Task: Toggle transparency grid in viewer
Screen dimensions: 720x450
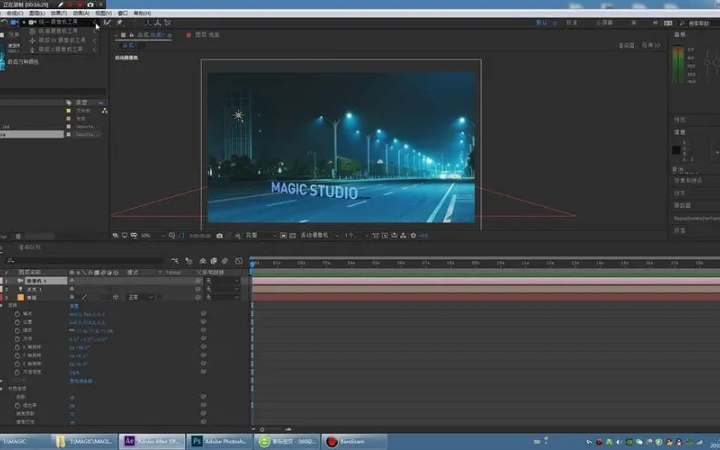Action: [x=292, y=236]
